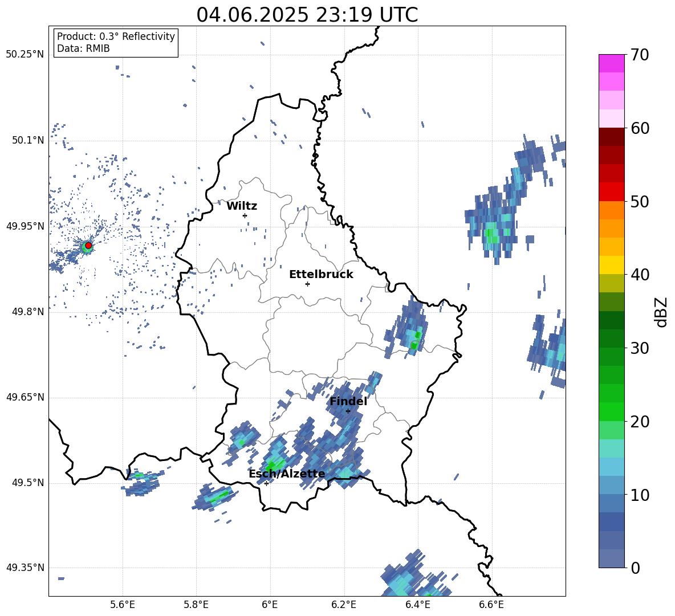Click the 6.4°E longitude label
The image size is (675, 616).
point(417,605)
